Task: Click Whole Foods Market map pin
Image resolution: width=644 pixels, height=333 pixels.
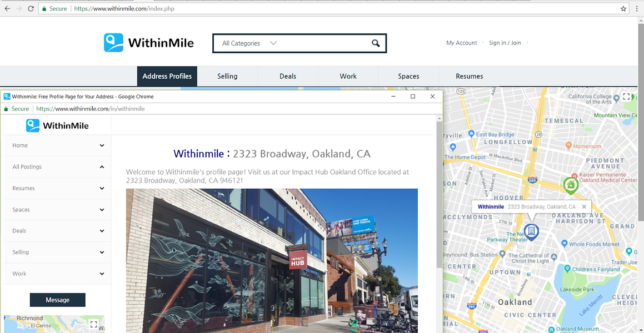Action: coord(565,244)
